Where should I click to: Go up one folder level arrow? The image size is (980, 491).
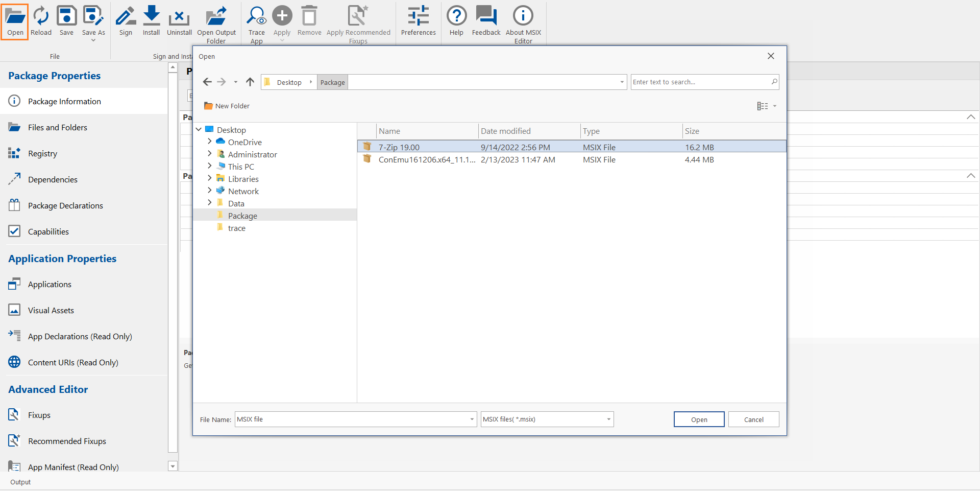250,82
